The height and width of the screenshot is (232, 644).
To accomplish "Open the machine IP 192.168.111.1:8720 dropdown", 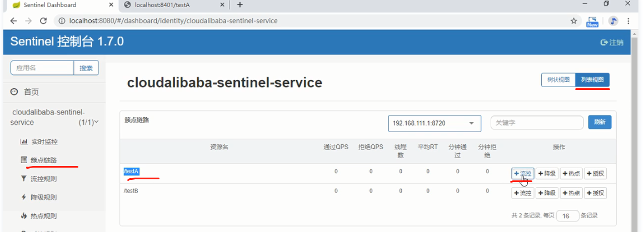I will (434, 123).
